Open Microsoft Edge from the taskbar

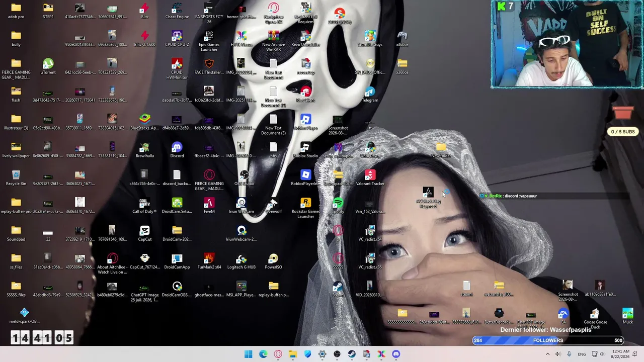(263, 354)
